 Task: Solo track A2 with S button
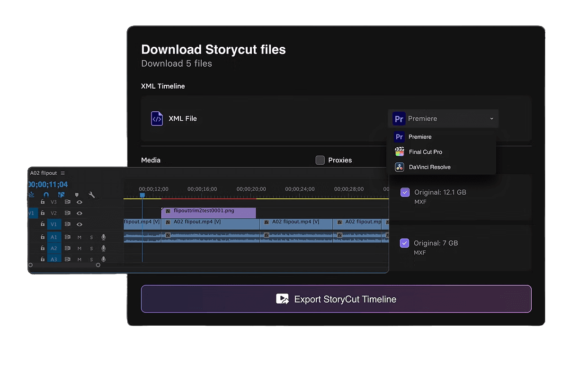pyautogui.click(x=91, y=248)
